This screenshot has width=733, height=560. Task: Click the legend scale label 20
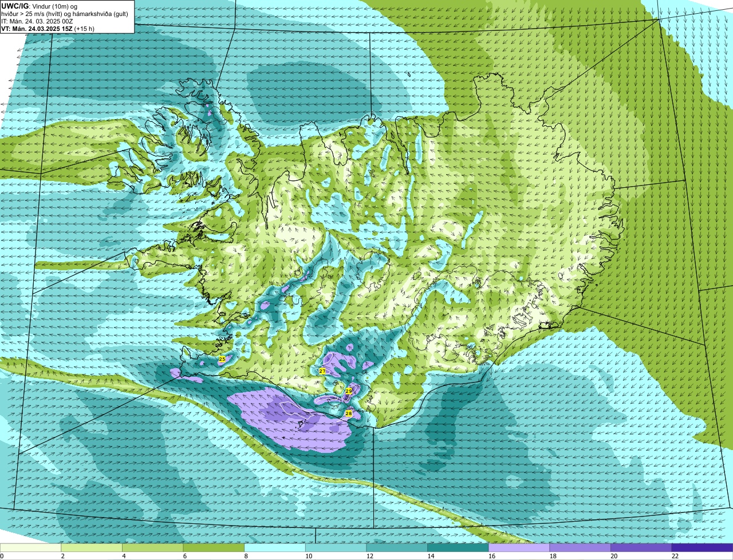(614, 556)
